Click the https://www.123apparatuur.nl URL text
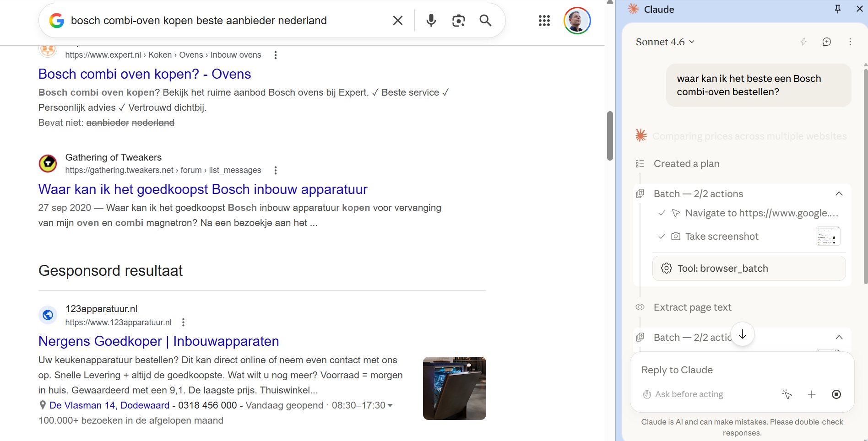The height and width of the screenshot is (441, 868). (118, 323)
